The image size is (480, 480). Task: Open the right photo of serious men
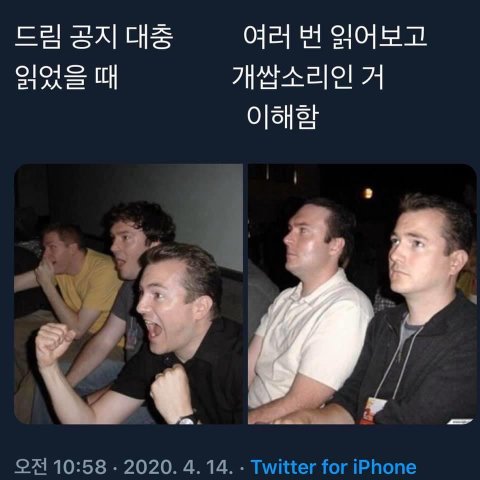pyautogui.click(x=362, y=294)
